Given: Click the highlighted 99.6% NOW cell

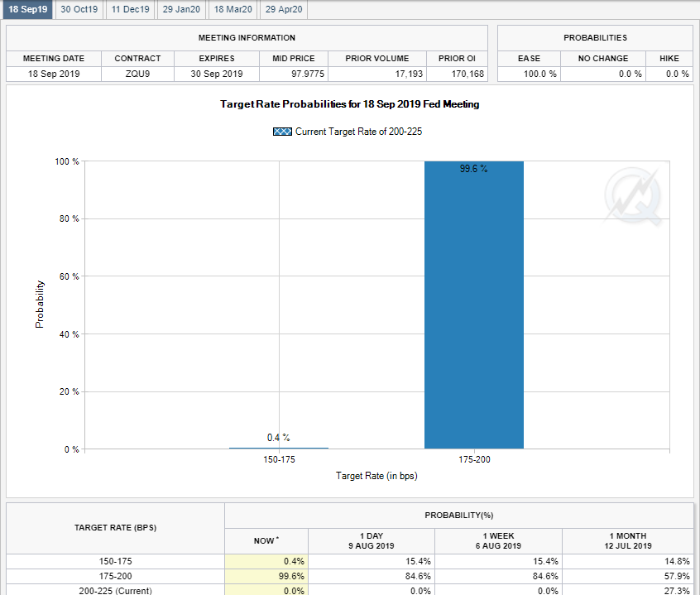Looking at the screenshot, I should (x=266, y=576).
